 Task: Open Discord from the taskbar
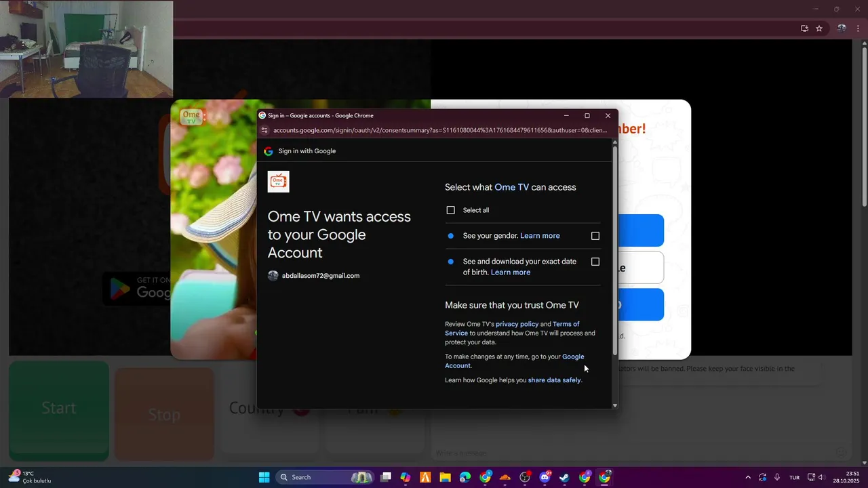545,477
